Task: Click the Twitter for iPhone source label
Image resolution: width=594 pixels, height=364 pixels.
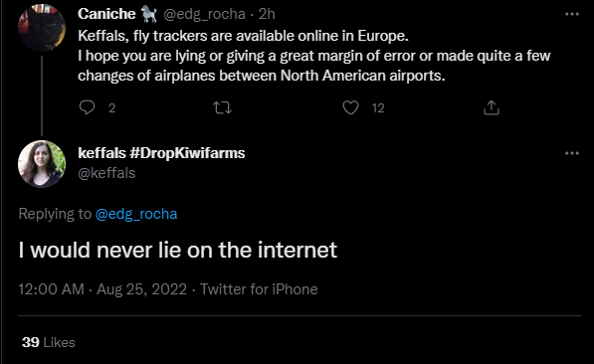Action: 259,289
